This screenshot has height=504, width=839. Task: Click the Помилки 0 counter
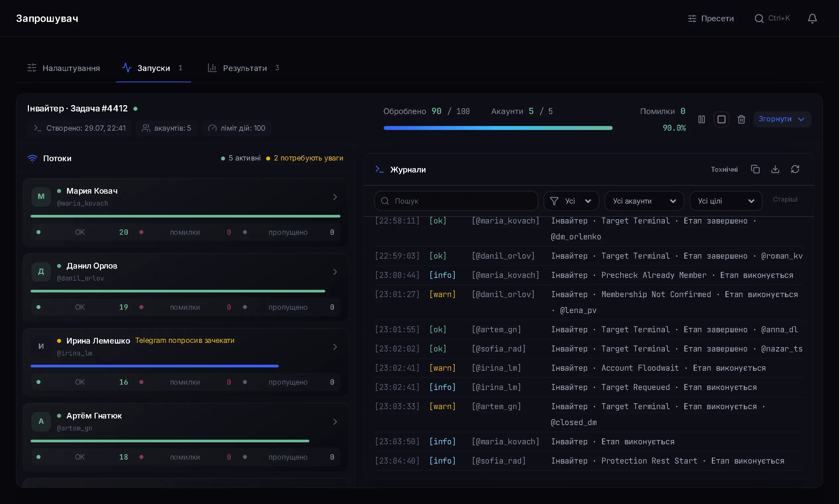point(662,111)
